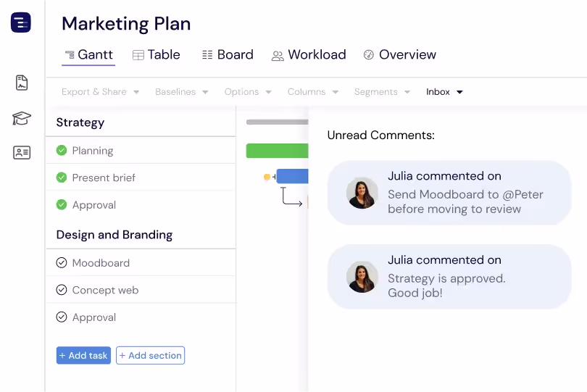Open the graduation cap learning icon

[x=22, y=118]
